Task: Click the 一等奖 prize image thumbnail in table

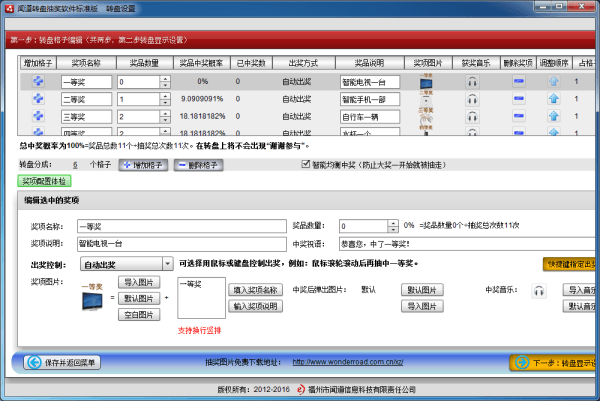Action: pyautogui.click(x=427, y=82)
